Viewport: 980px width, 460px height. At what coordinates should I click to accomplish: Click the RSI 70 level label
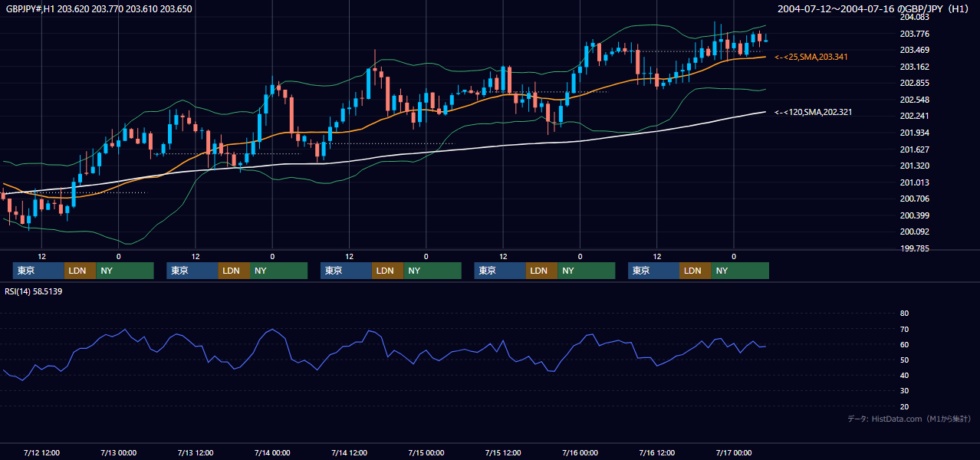[x=904, y=329]
